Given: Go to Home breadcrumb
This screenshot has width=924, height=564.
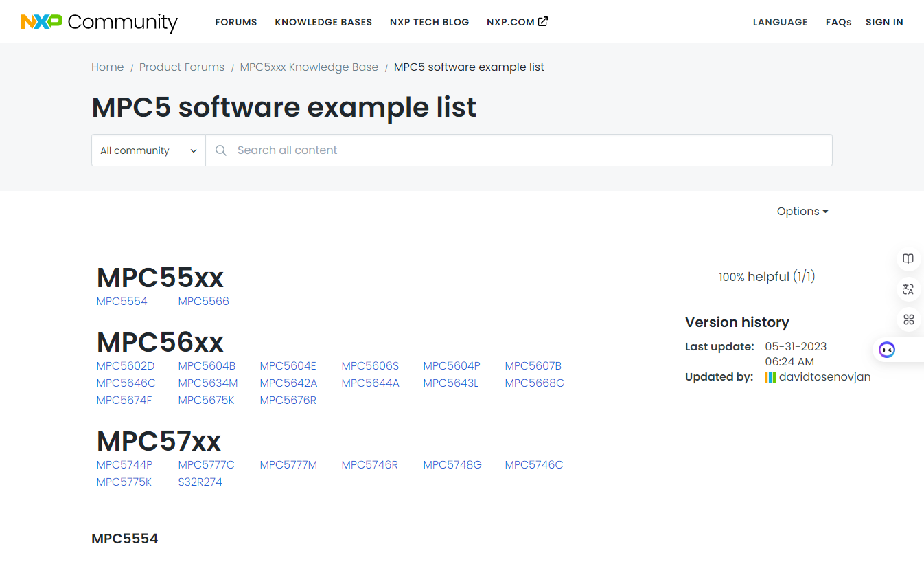Looking at the screenshot, I should coord(108,67).
